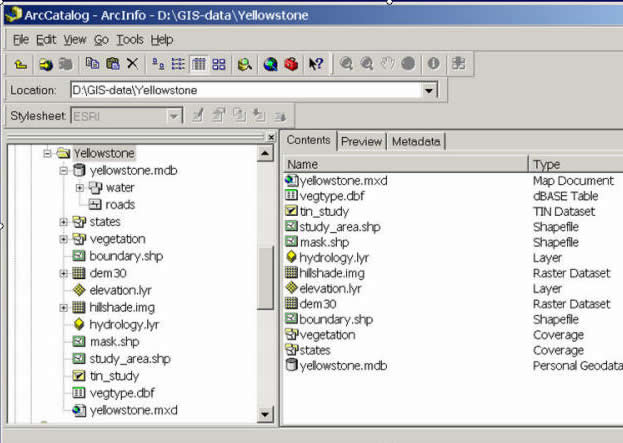Viewport: 623px width, 443px height.
Task: Switch to the Preview tab
Action: tap(361, 141)
